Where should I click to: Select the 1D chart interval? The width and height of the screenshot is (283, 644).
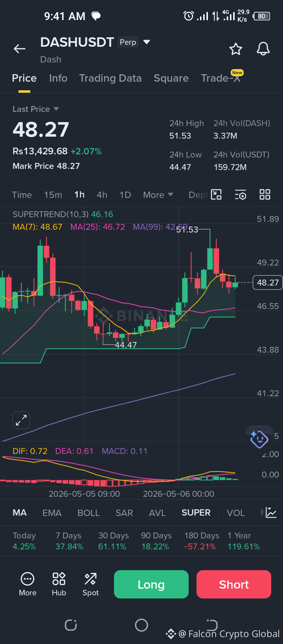(125, 195)
